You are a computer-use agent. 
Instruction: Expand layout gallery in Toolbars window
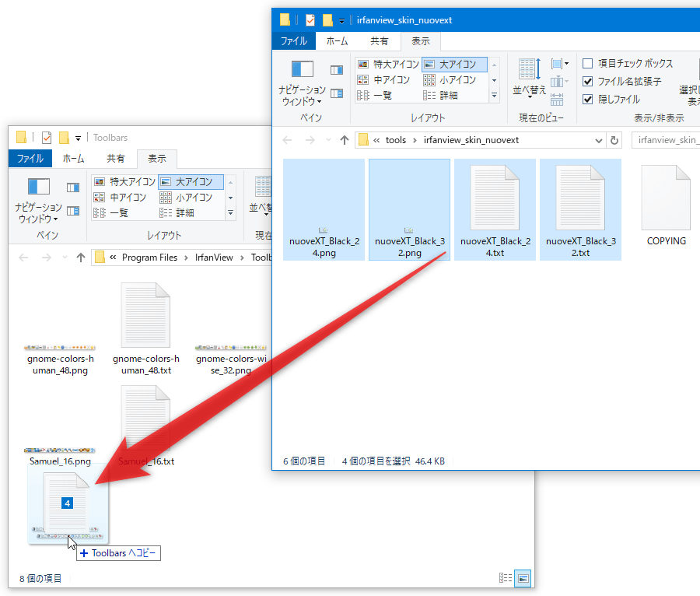coord(230,213)
